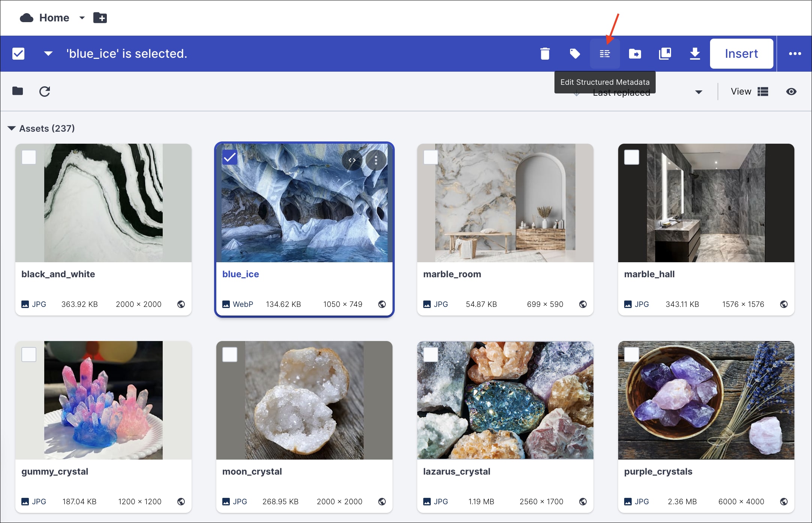Screen dimensions: 812x523
Task: Click the add to collection icon
Action: pyautogui.click(x=665, y=54)
